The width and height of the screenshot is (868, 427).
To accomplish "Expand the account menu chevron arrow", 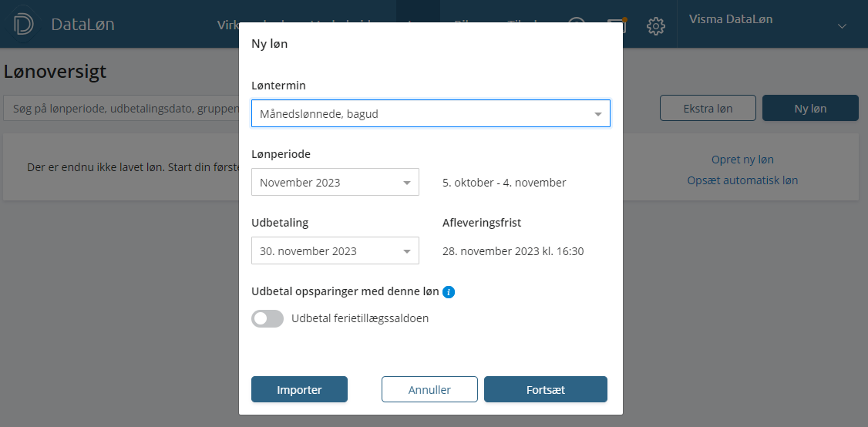I will click(842, 26).
